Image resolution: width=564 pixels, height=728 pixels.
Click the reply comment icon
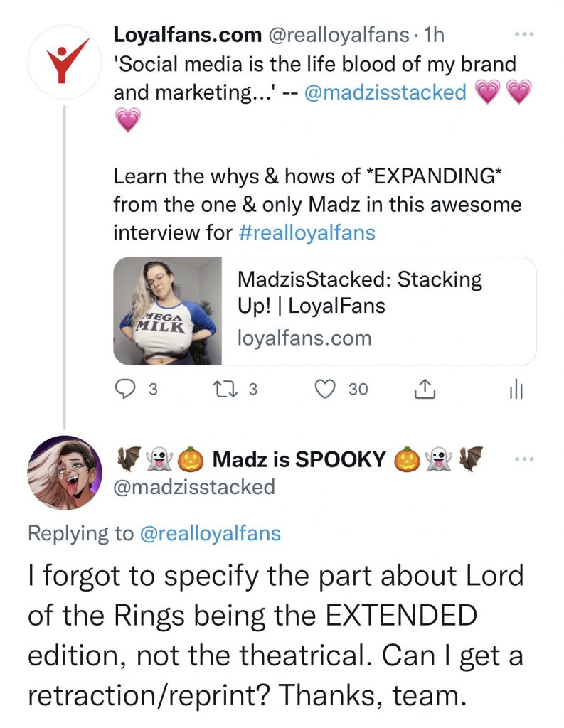click(126, 389)
